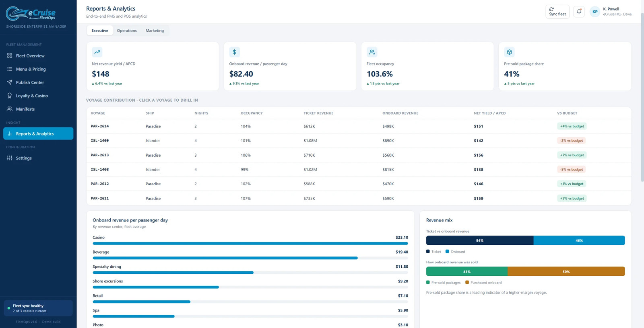Click the KP user avatar
644x328 pixels.
coord(595,12)
